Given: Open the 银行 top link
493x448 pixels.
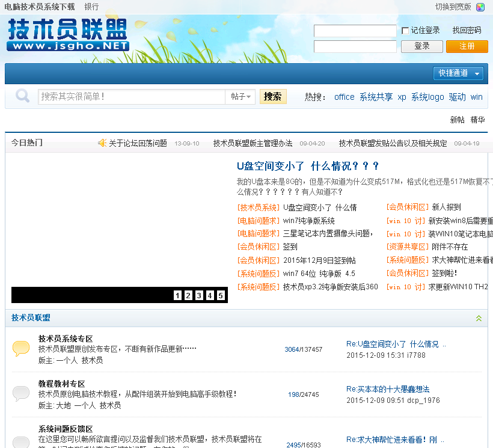Looking at the screenshot, I should (91, 7).
